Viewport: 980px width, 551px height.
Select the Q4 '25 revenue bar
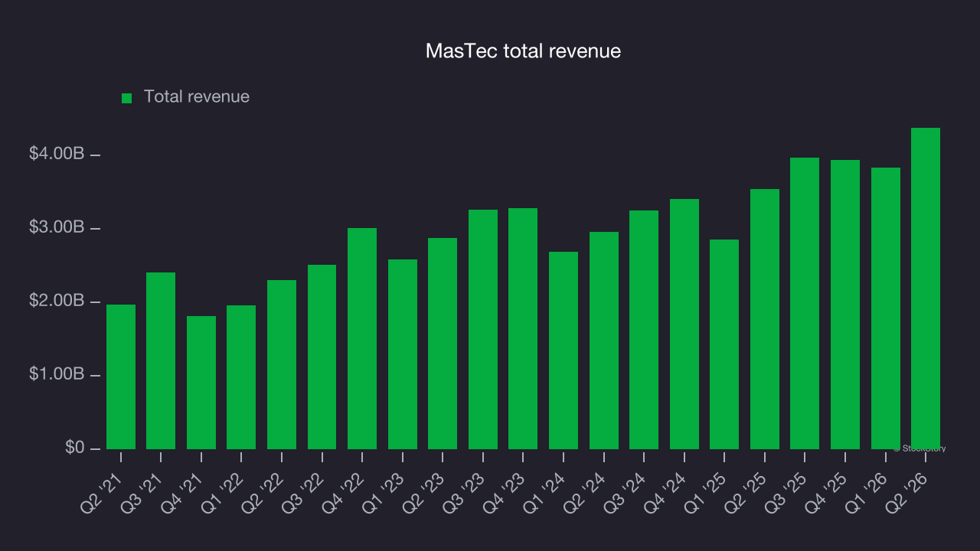click(x=845, y=305)
